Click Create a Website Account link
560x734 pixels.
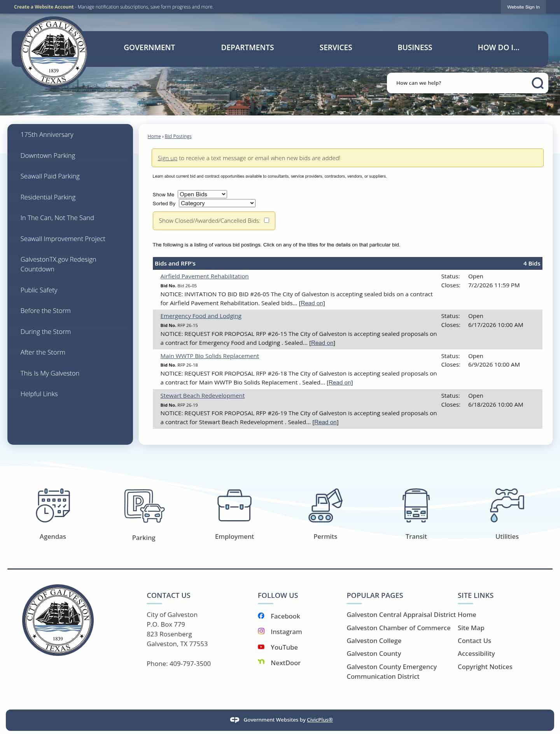[44, 7]
